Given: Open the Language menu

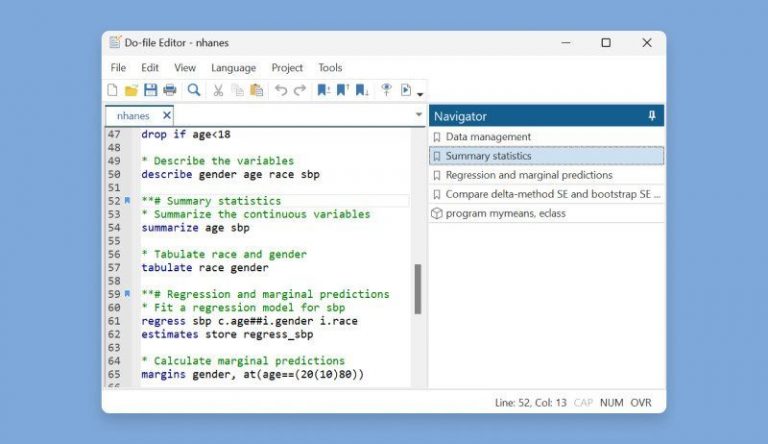Looking at the screenshot, I should 233,68.
